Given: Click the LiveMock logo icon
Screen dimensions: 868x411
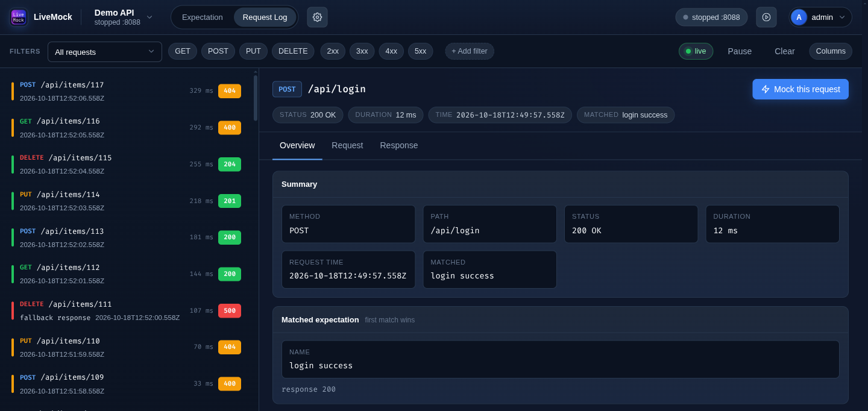Looking at the screenshot, I should point(19,17).
